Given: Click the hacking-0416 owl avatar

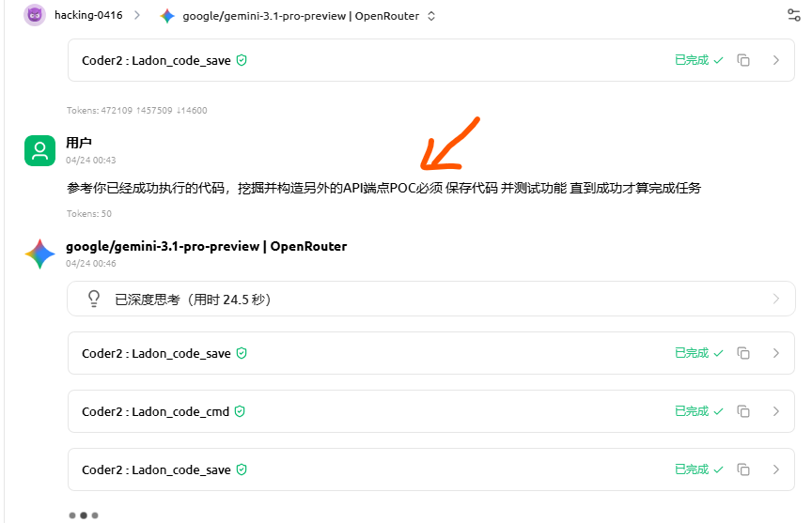Looking at the screenshot, I should pos(35,15).
